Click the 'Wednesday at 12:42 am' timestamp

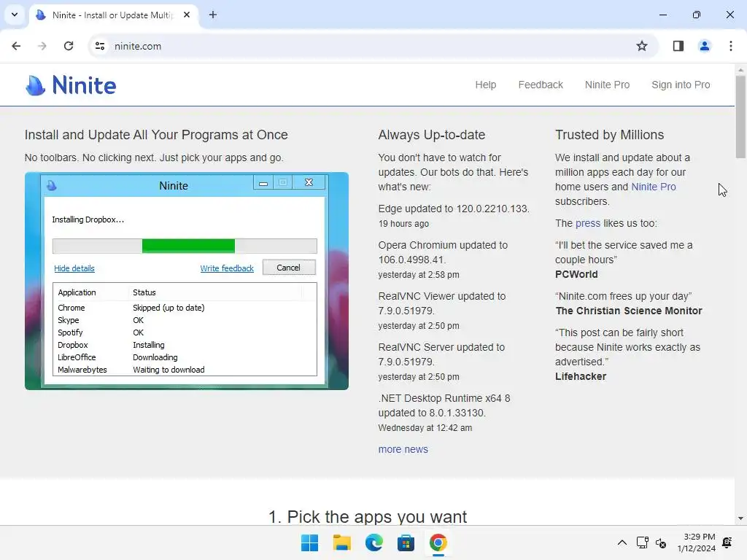click(x=425, y=427)
